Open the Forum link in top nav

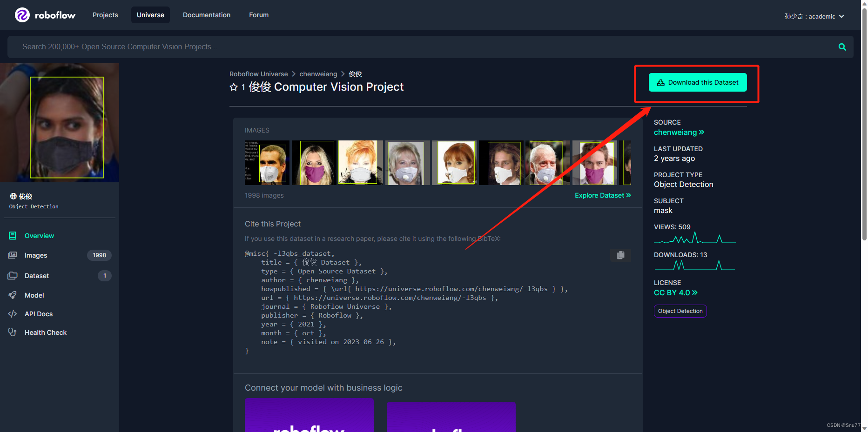(259, 15)
